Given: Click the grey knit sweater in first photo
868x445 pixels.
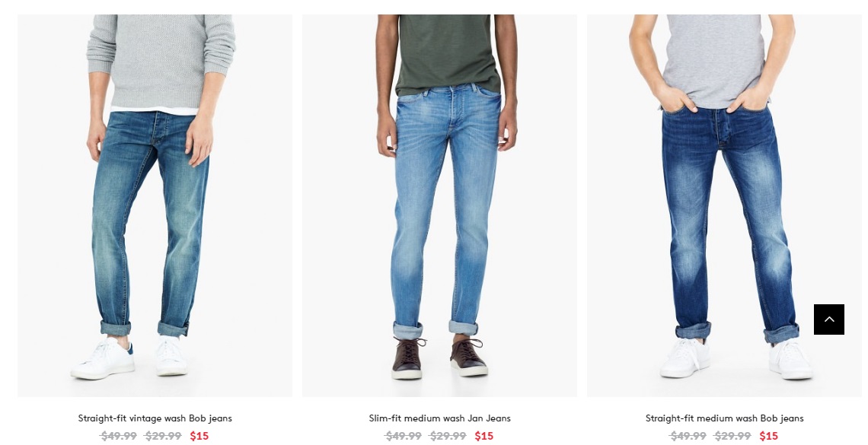Looking at the screenshot, I should pyautogui.click(x=161, y=61).
